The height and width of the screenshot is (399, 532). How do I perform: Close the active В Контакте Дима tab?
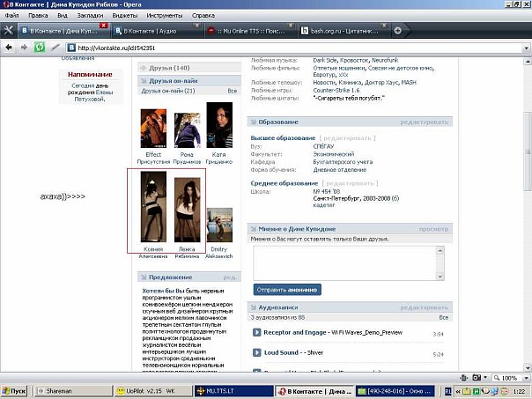coord(104,26)
